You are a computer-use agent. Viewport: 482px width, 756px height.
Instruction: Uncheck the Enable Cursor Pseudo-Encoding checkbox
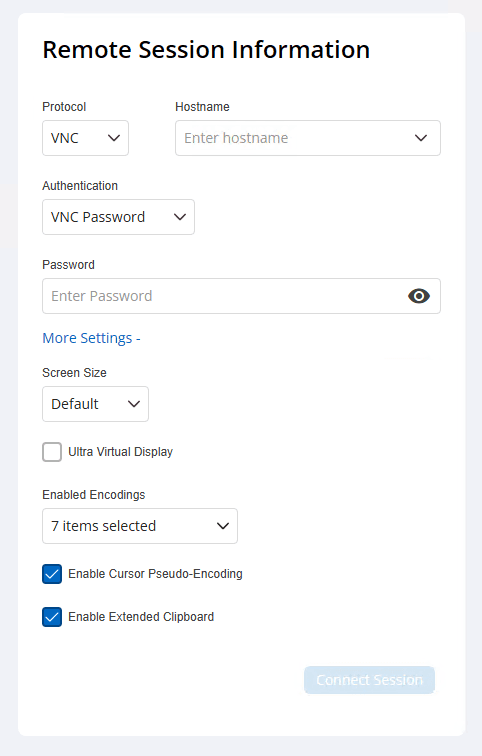tap(52, 574)
